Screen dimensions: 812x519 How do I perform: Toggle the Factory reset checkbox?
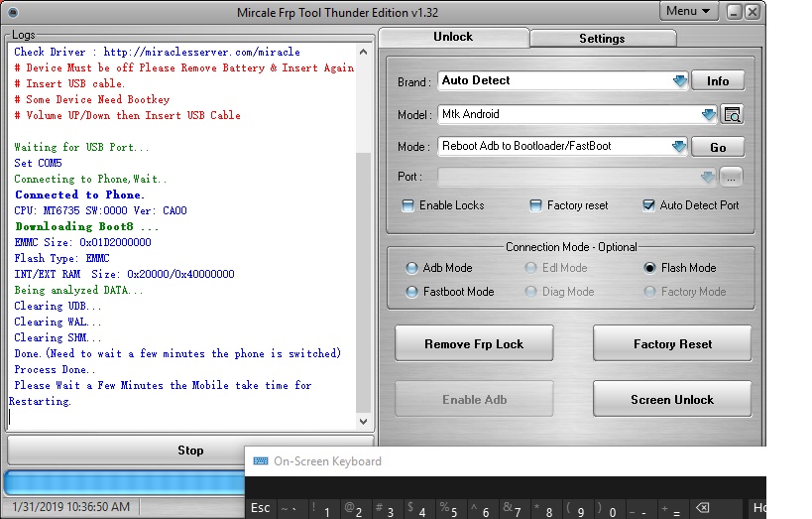click(x=536, y=205)
